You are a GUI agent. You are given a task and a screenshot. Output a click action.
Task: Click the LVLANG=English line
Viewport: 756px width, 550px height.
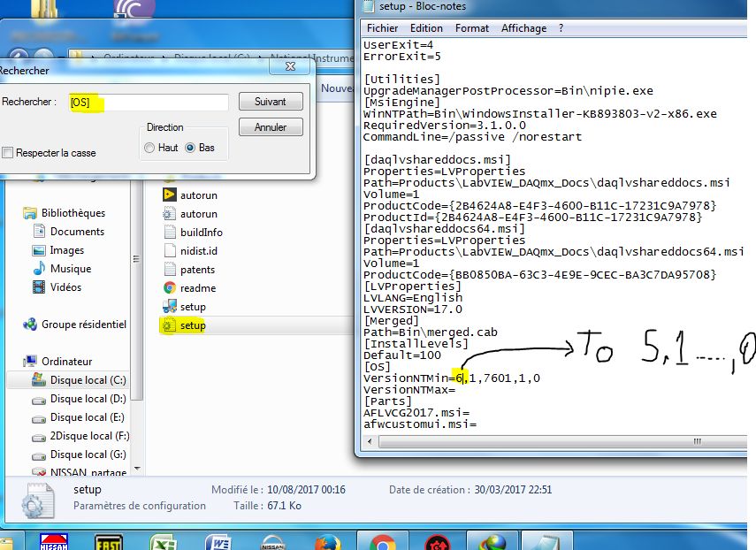(x=413, y=297)
